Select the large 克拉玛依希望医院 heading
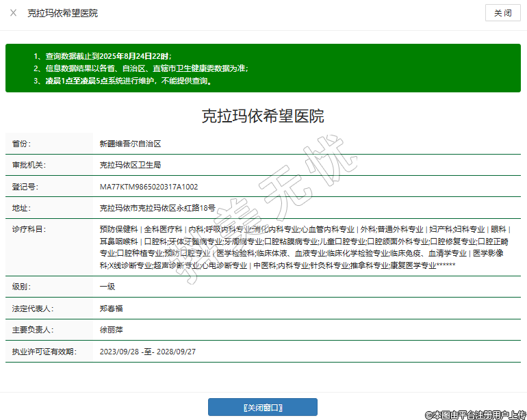This screenshot has width=527, height=420. (x=263, y=116)
